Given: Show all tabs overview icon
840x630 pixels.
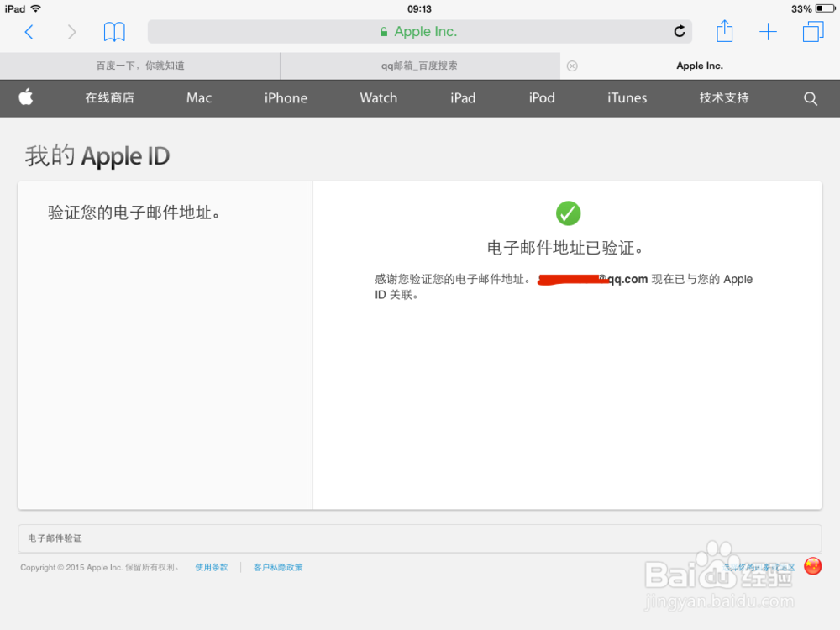Looking at the screenshot, I should click(x=812, y=32).
